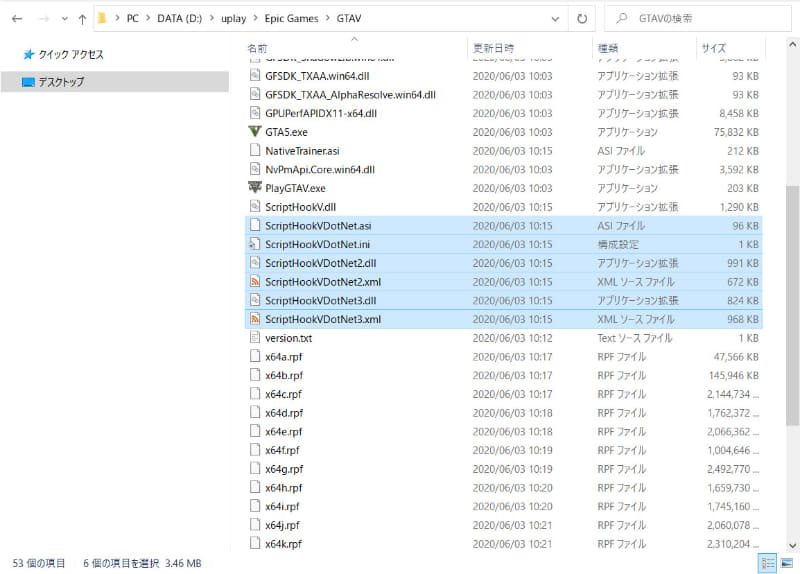Click ScriptHookVDotNet.asi file icon
The height and width of the screenshot is (574, 800).
[x=255, y=225]
